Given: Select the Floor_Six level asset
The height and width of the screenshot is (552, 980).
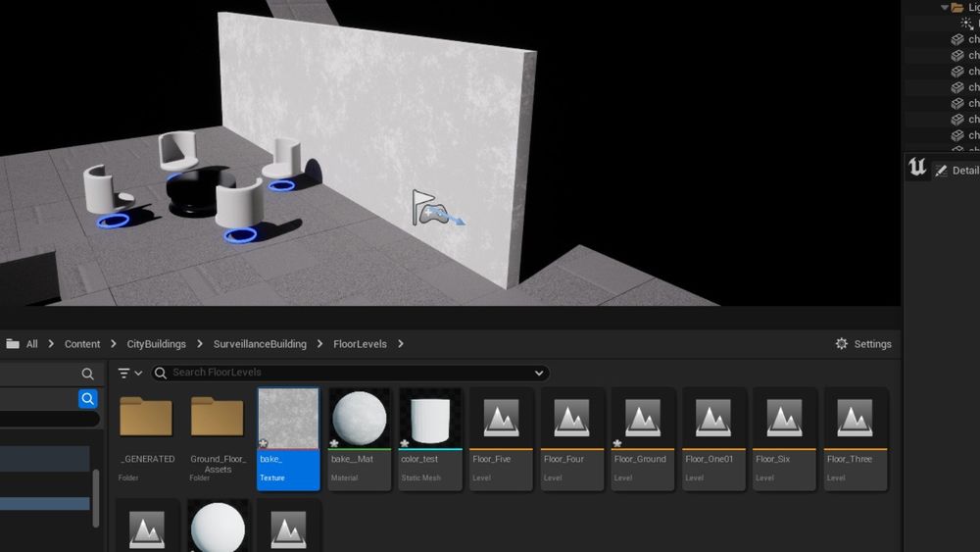Looking at the screenshot, I should click(x=784, y=439).
